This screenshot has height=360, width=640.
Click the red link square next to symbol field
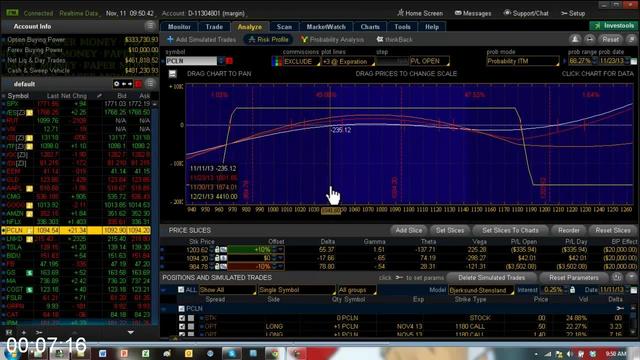[x=229, y=61]
